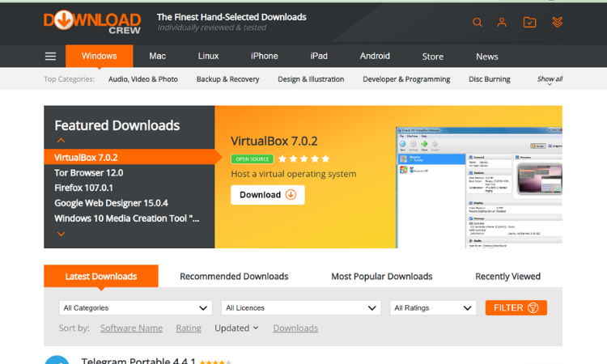Switch to Most Popular Downloads tab
The image size is (607, 364).
[x=382, y=276]
